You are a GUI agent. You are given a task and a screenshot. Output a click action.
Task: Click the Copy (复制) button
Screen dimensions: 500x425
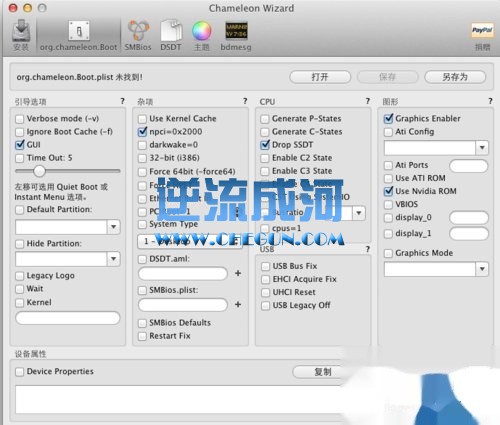[x=323, y=372]
